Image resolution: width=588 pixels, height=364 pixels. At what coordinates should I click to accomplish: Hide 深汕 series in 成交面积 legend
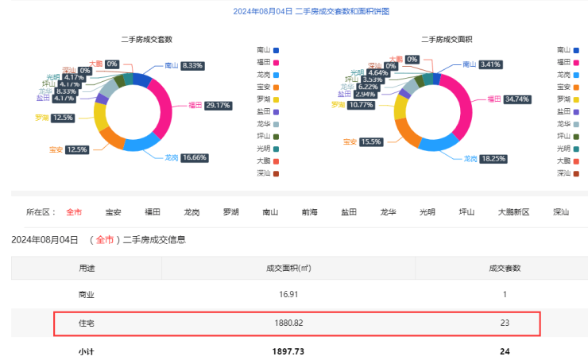[569, 172]
